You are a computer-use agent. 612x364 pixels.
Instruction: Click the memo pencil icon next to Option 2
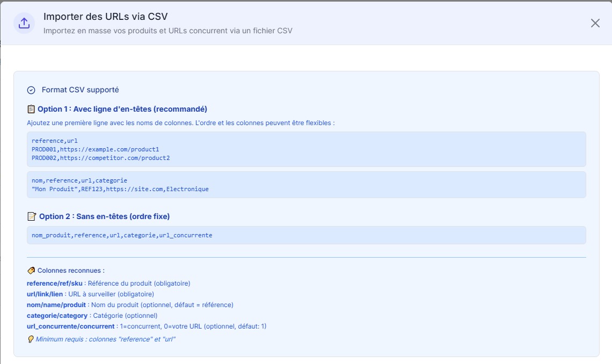point(32,216)
